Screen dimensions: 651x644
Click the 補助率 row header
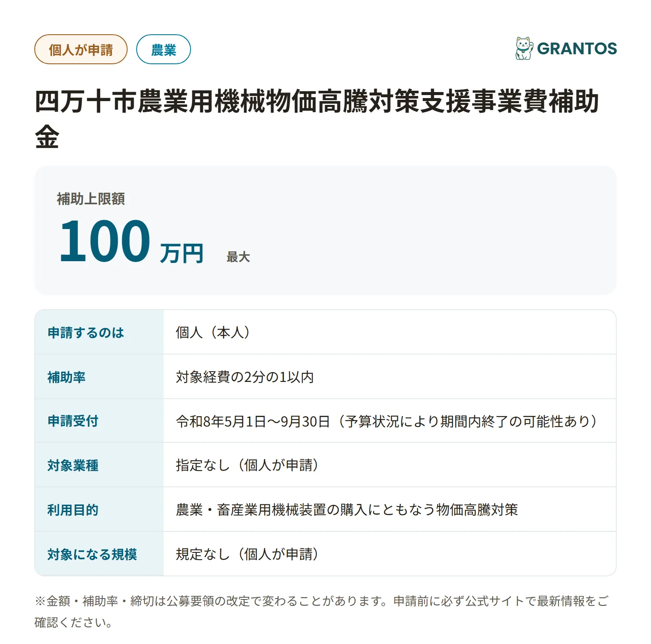[99, 377]
